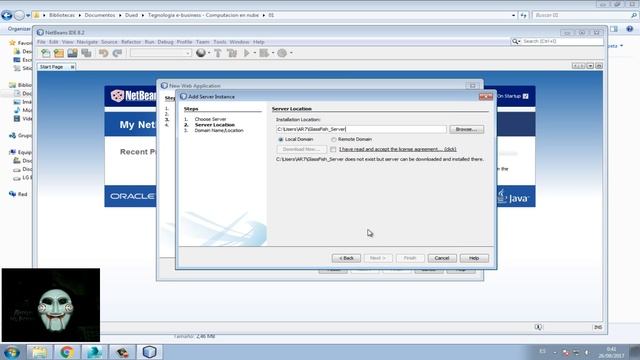Click the Build Project hammer icon
The width and height of the screenshot is (640, 360).
(218, 53)
